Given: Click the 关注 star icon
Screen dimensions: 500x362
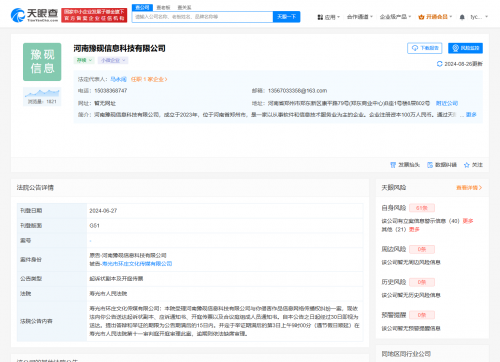Looking at the screenshot, I should (x=467, y=165).
